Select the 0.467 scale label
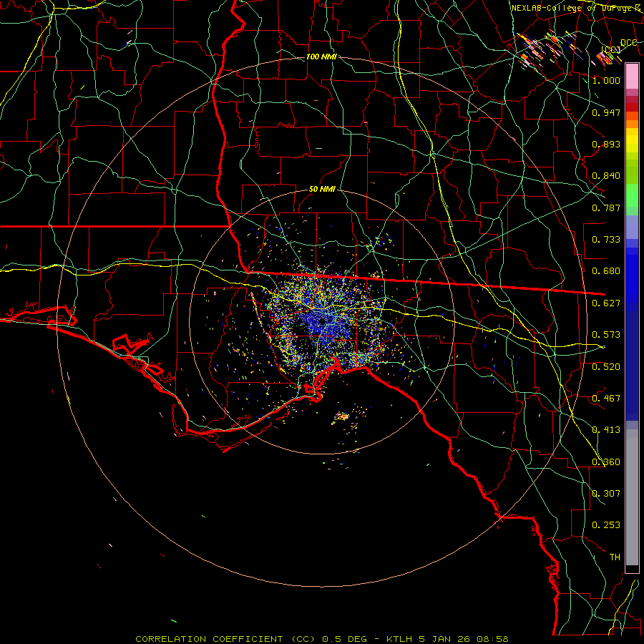The width and height of the screenshot is (644, 644). pos(606,399)
